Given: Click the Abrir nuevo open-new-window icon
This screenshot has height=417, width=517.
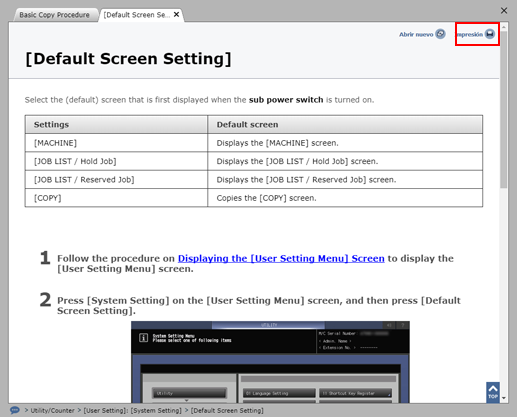Looking at the screenshot, I should pos(440,34).
